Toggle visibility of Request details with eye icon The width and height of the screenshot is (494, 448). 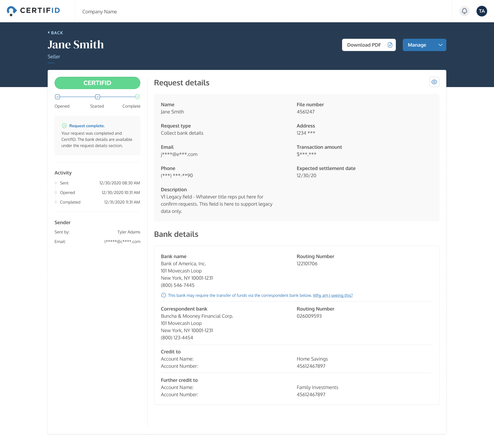coord(434,82)
